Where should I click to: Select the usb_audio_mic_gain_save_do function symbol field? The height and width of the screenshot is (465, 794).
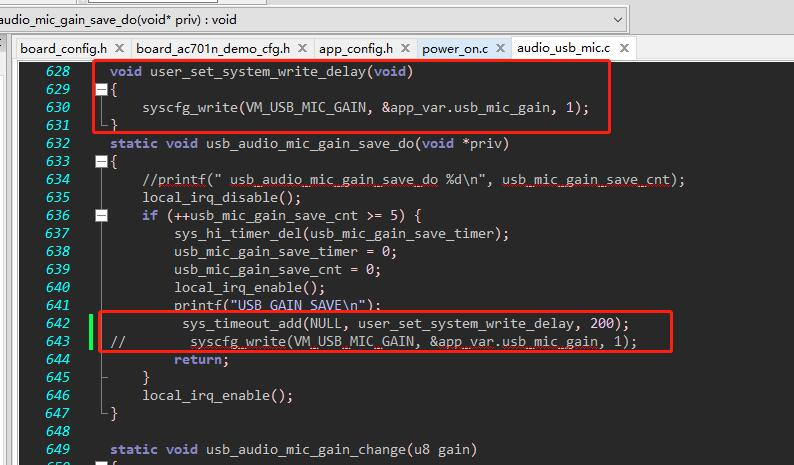point(313,20)
